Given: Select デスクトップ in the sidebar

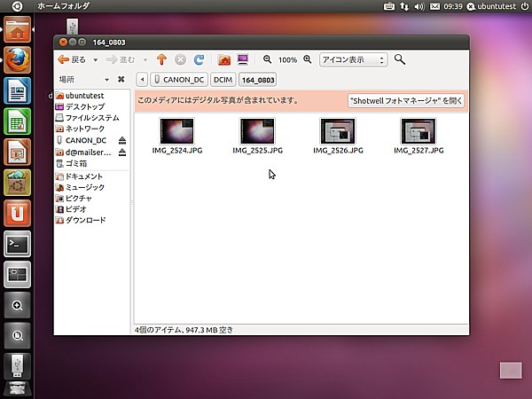Looking at the screenshot, I should [92, 107].
